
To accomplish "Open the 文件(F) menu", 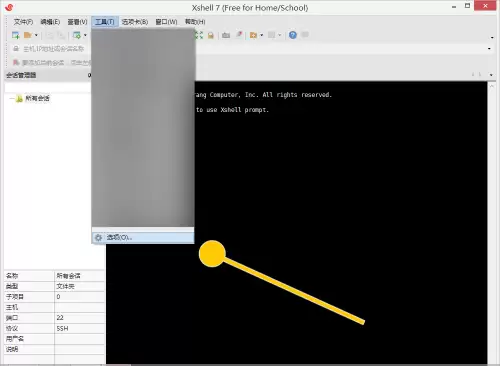I will (23, 22).
